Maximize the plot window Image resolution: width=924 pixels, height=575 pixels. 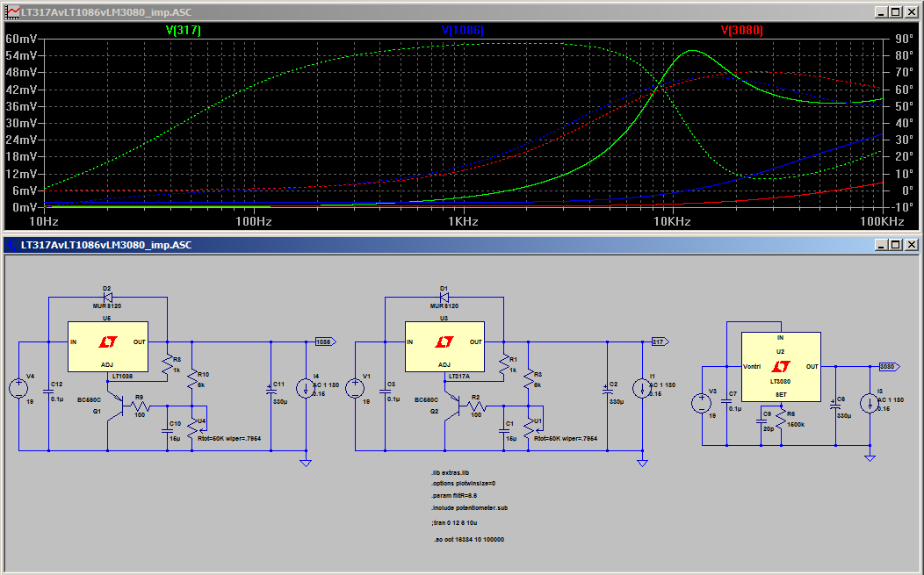[x=896, y=11]
